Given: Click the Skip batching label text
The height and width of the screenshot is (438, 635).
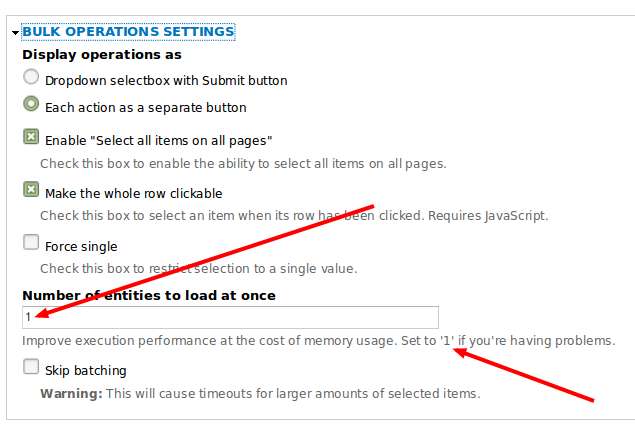Looking at the screenshot, I should pyautogui.click(x=85, y=370).
